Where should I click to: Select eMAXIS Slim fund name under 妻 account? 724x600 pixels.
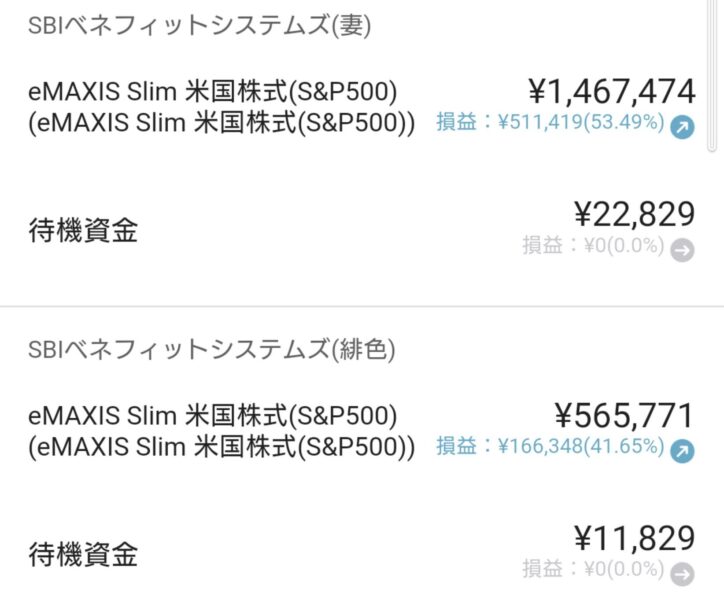point(213,92)
